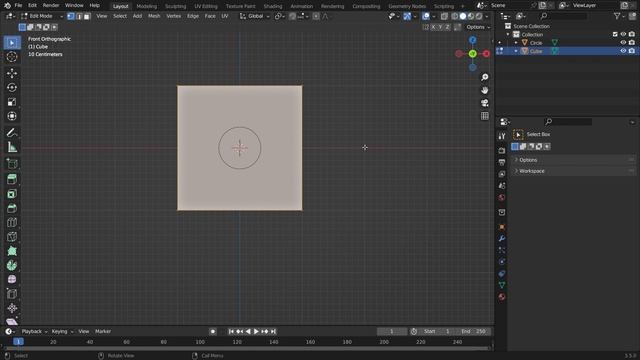This screenshot has width=640, height=360.
Task: Enable edge select mode
Action: pyautogui.click(x=79, y=16)
